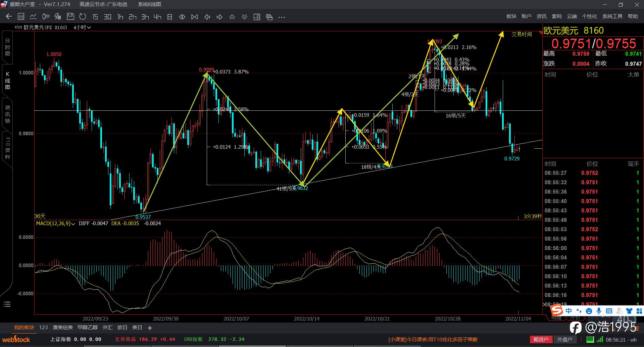The width and height of the screenshot is (644, 347).
Task: Toggle the Sogou punctuation mode icon
Action: [x=579, y=311]
